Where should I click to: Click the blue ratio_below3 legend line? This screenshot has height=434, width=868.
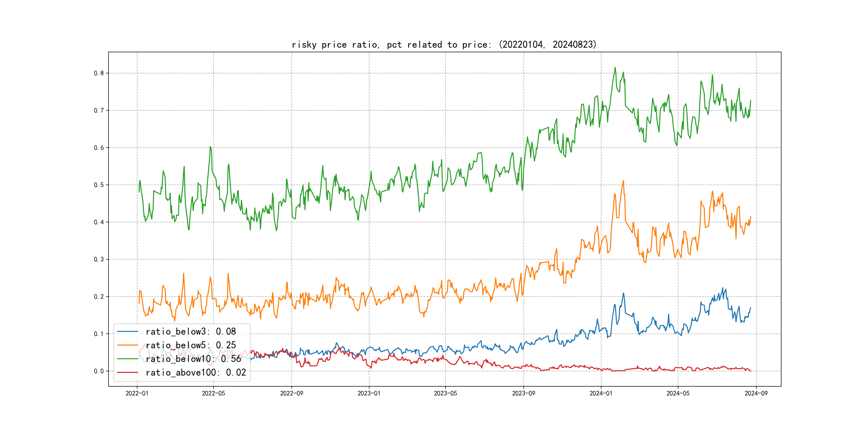coord(127,332)
